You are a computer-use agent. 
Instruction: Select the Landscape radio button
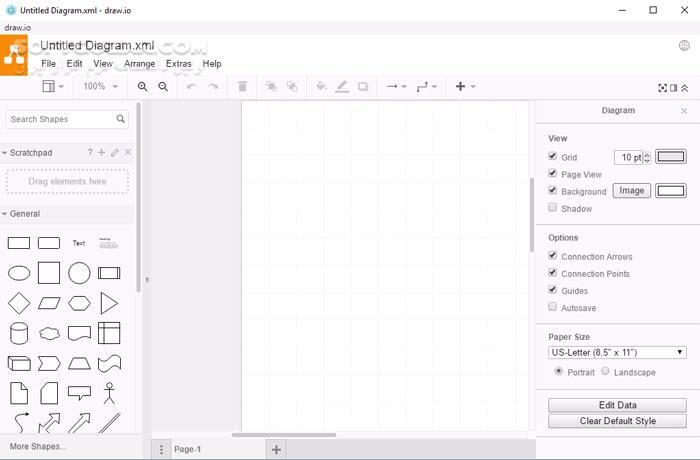(x=605, y=371)
